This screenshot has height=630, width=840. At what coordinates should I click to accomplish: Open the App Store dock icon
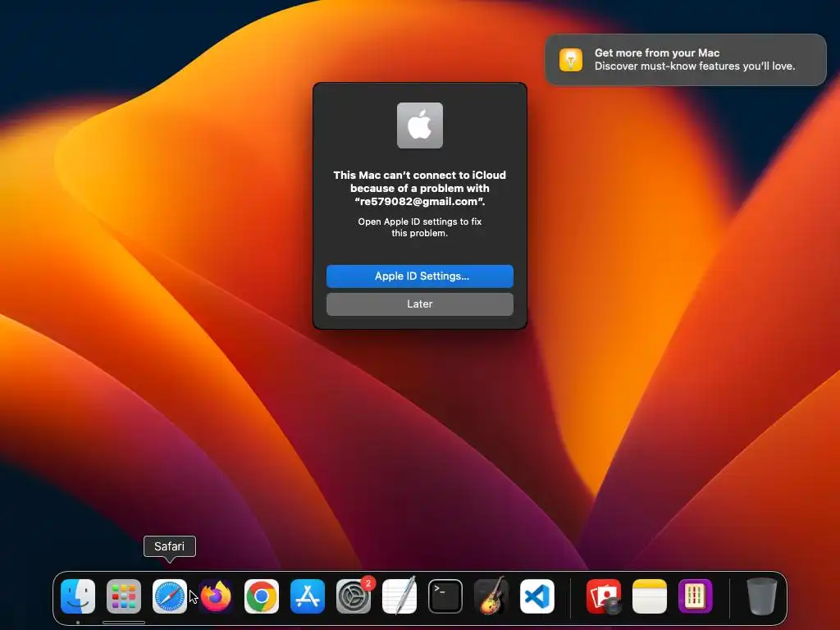pyautogui.click(x=308, y=596)
